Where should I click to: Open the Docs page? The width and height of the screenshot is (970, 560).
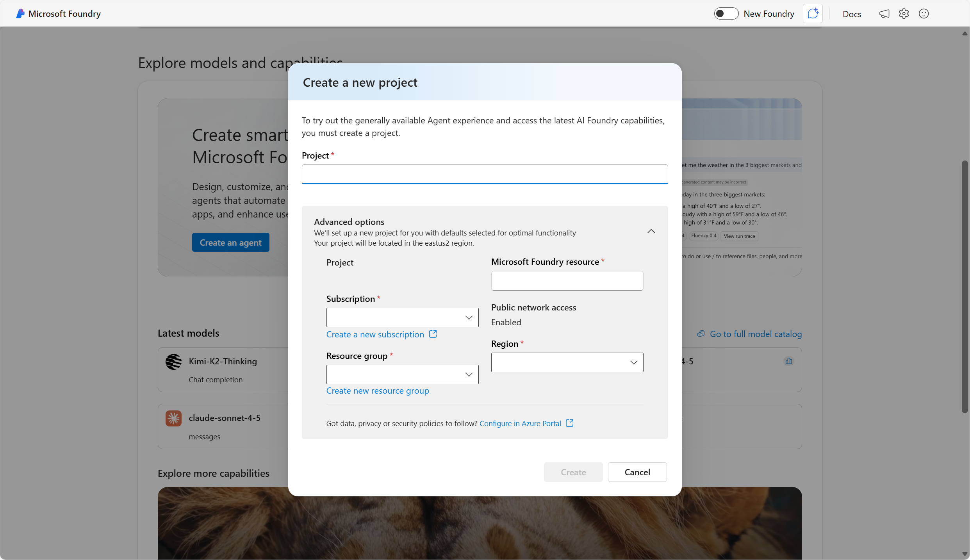[852, 13]
